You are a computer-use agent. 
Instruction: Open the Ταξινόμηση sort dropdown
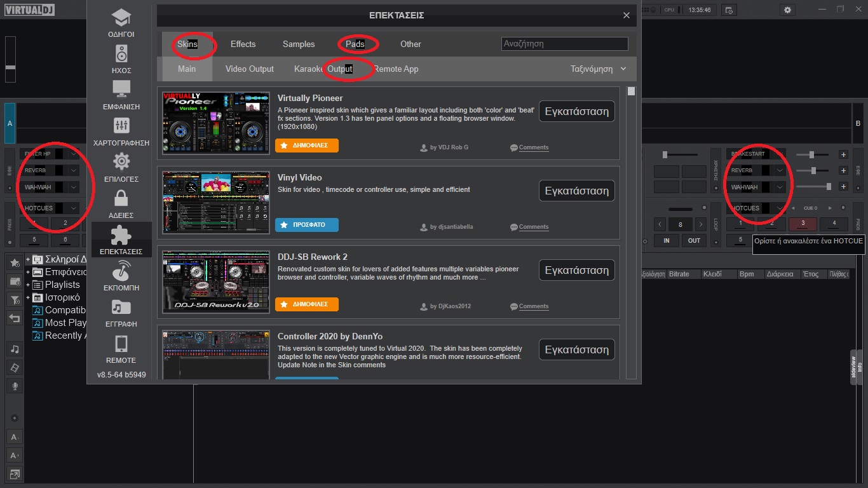point(598,69)
